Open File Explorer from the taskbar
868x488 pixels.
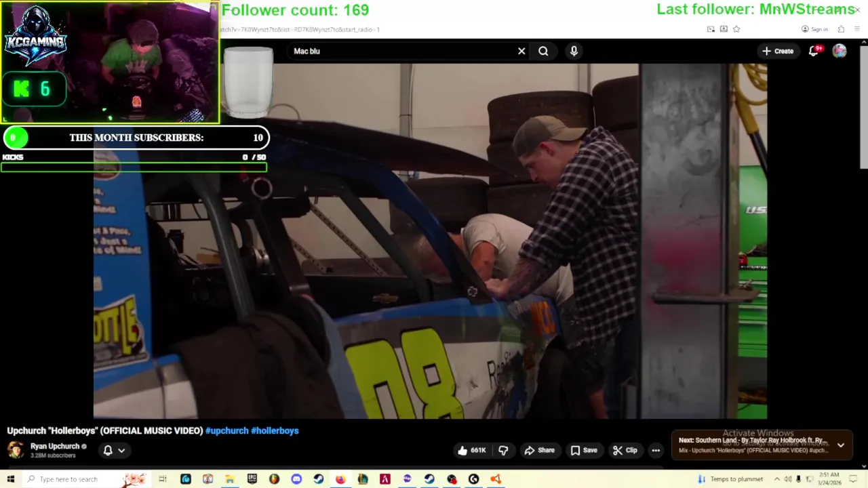click(230, 479)
